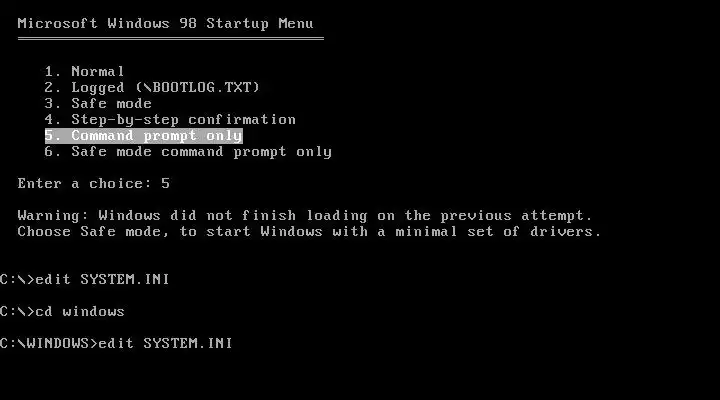Viewport: 720px width, 400px height.
Task: Click the Startup Menu title text
Action: 165,23
